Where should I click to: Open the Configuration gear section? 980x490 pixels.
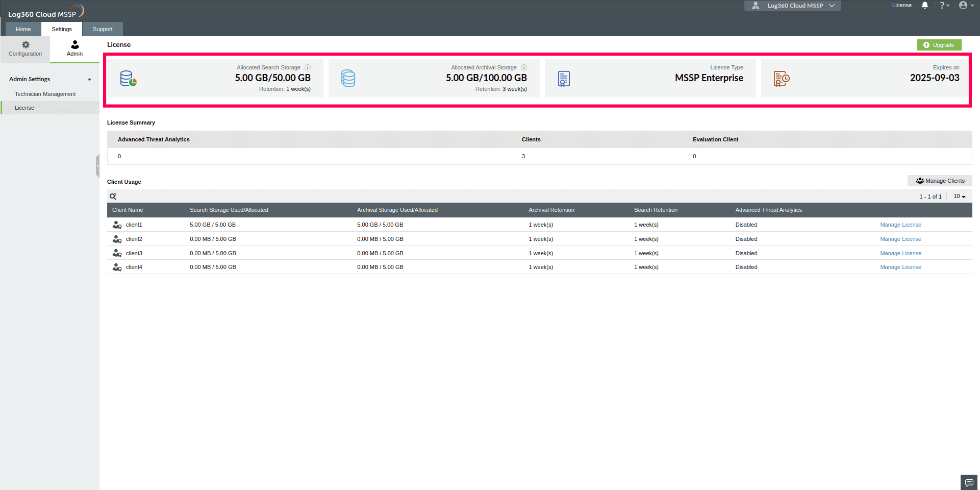coord(25,49)
